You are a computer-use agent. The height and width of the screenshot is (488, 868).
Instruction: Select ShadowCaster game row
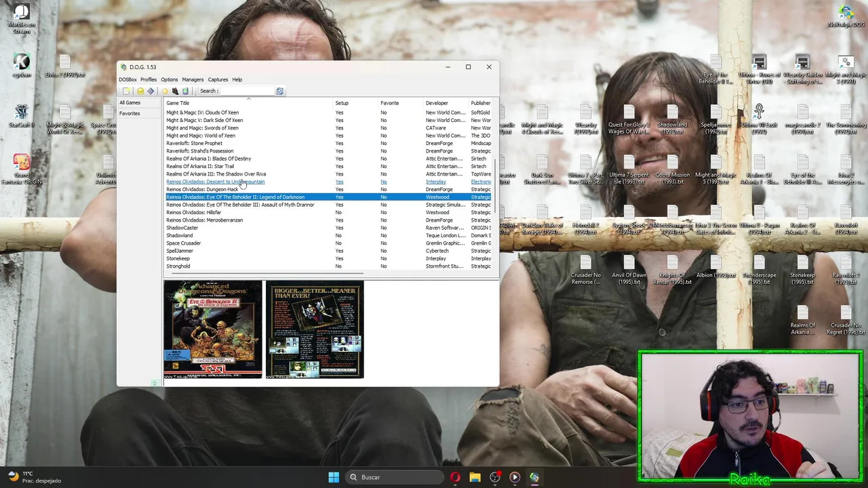(328, 228)
